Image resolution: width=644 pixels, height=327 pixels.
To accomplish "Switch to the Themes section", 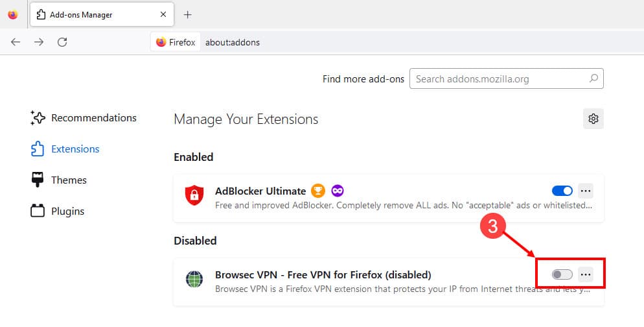I will (59, 180).
